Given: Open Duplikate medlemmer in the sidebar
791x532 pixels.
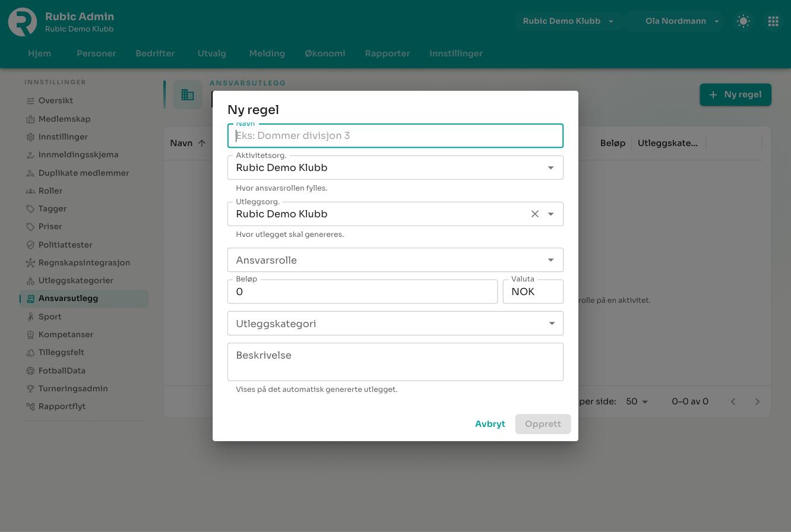Looking at the screenshot, I should 84,173.
